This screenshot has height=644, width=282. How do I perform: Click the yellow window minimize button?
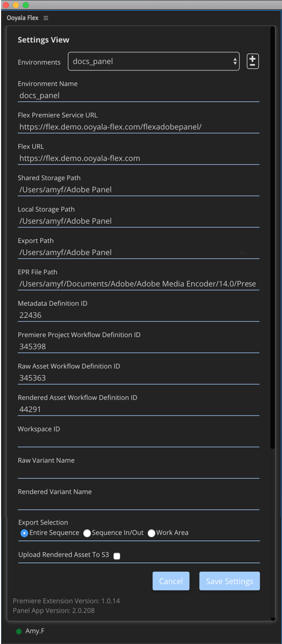(x=15, y=5)
